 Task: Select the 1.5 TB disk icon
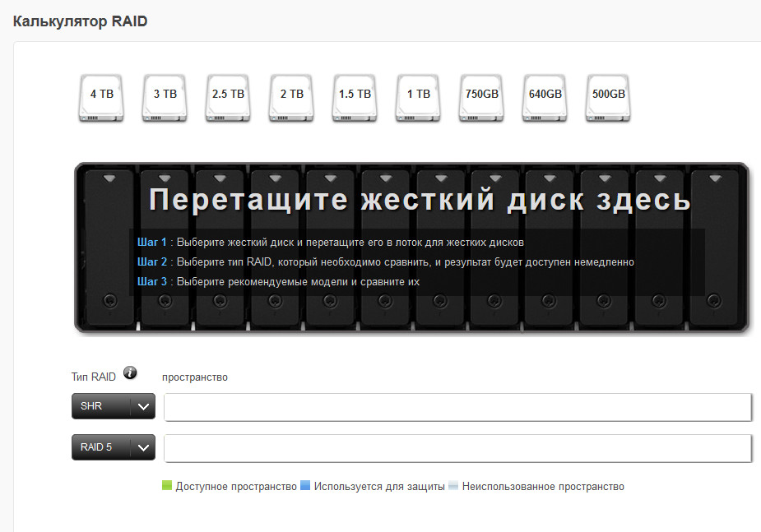pyautogui.click(x=355, y=98)
